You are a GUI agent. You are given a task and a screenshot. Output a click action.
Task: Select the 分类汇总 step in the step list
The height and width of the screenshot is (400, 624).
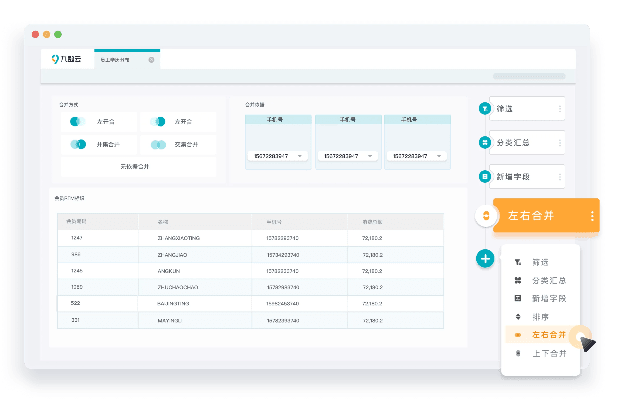tap(527, 142)
